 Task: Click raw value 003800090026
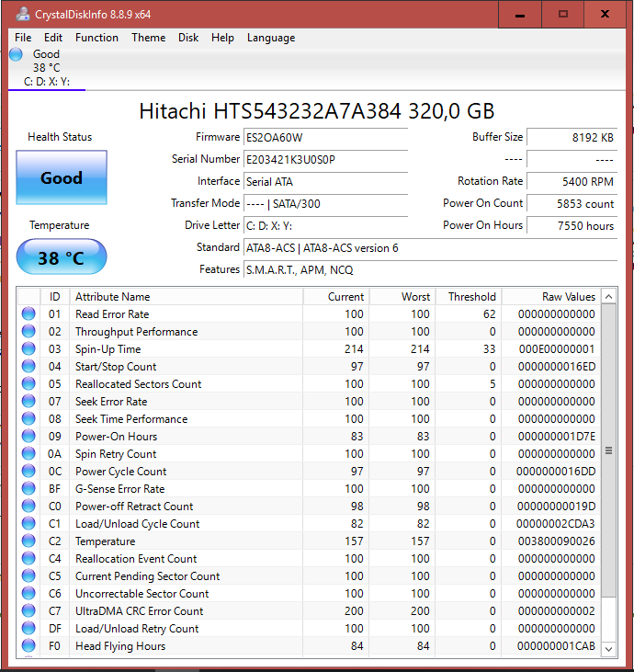point(557,541)
